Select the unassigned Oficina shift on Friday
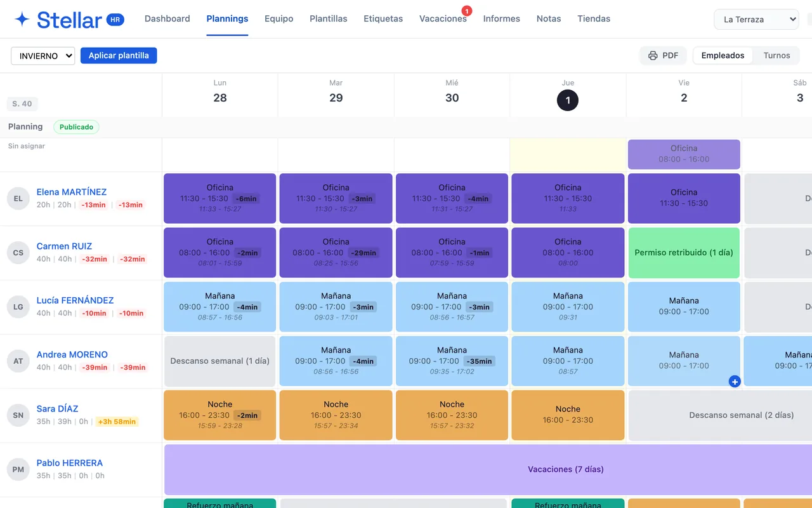Image resolution: width=812 pixels, height=508 pixels. click(x=684, y=154)
